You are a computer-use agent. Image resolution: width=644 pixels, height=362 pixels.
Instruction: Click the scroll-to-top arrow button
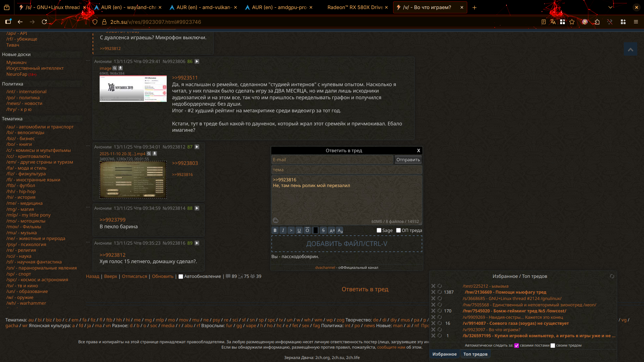[630, 50]
